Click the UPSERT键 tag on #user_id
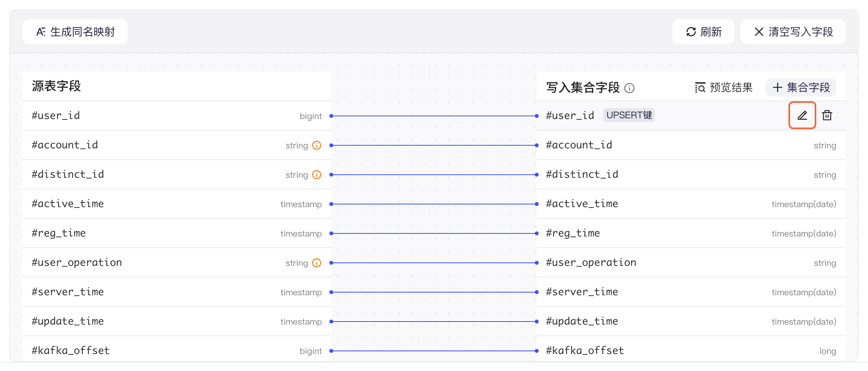868x371 pixels. click(x=629, y=115)
